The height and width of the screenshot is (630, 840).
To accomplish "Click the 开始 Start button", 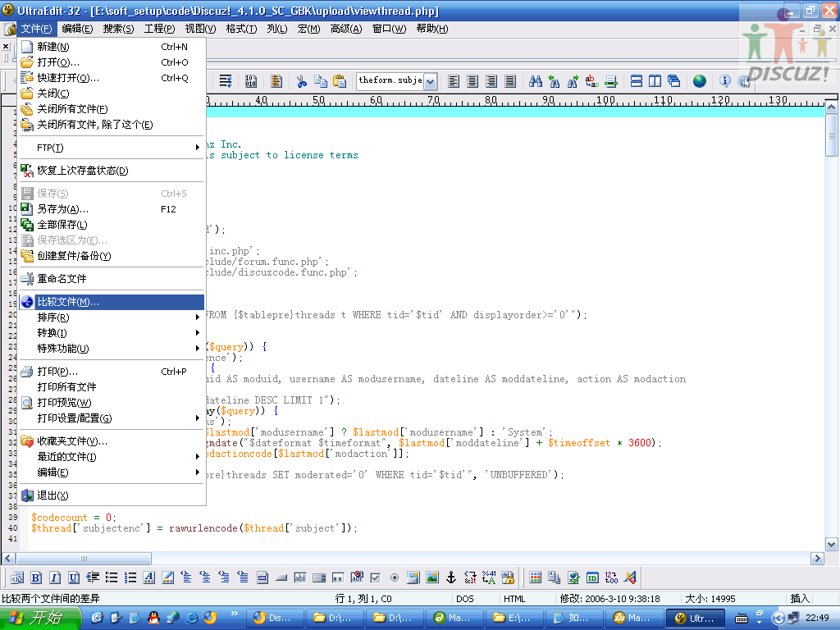I will pyautogui.click(x=39, y=618).
